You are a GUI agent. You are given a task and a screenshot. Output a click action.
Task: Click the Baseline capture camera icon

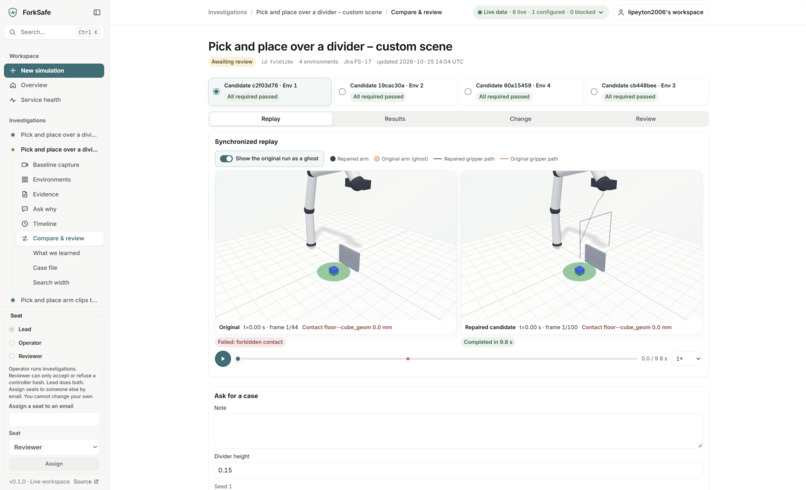(25, 165)
